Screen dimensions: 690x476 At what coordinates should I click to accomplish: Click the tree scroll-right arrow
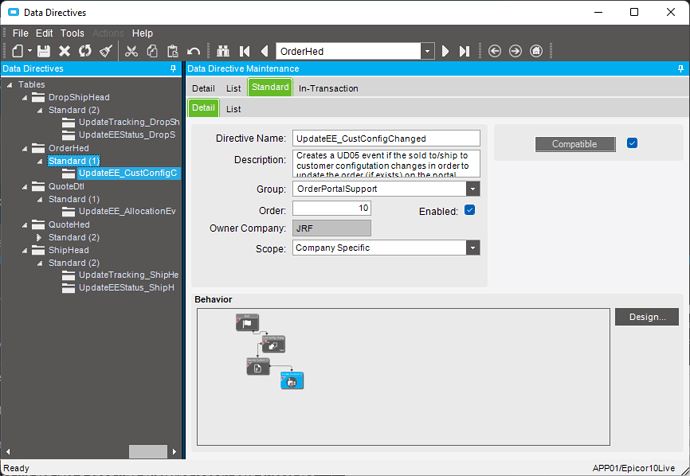(174, 451)
